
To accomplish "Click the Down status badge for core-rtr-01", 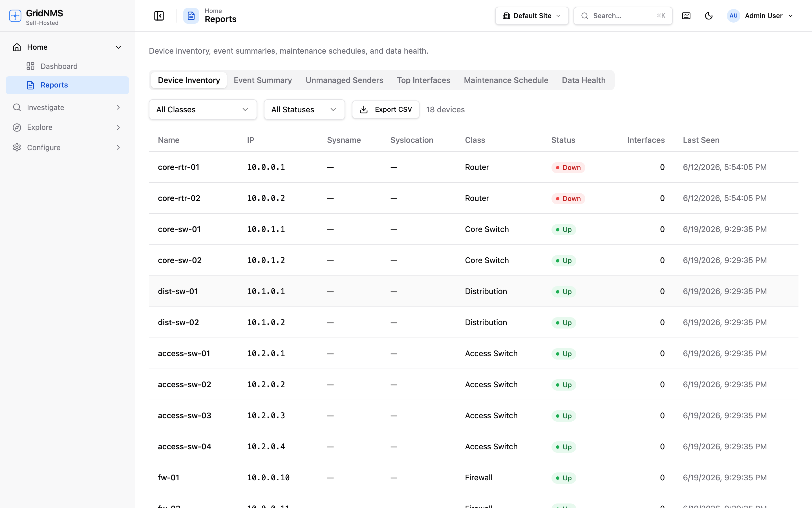I will (x=568, y=168).
